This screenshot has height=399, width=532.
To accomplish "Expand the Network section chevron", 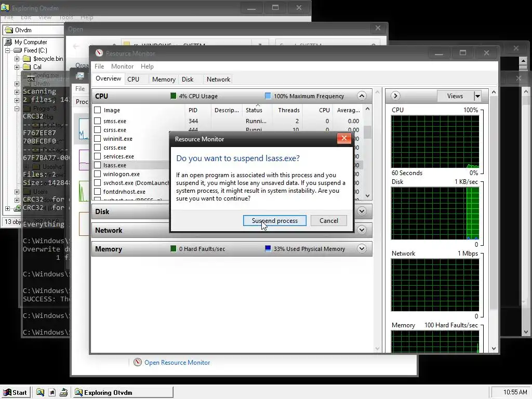I will tap(362, 230).
